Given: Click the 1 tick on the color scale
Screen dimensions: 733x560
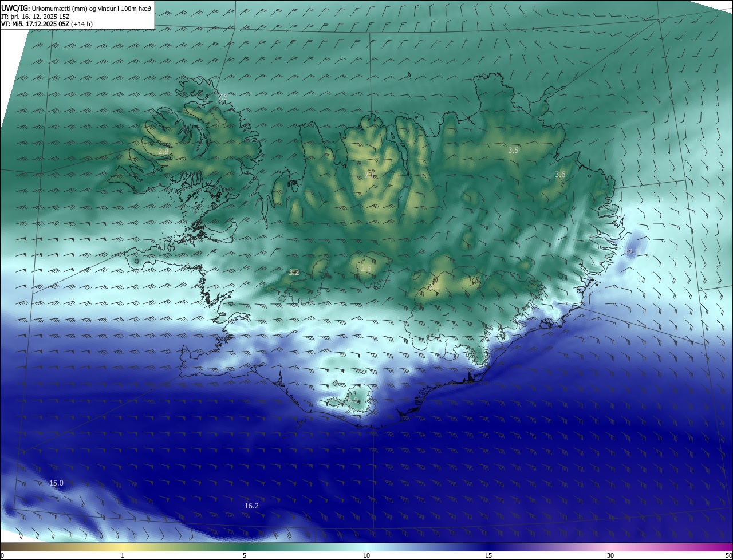Looking at the screenshot, I should [123, 555].
